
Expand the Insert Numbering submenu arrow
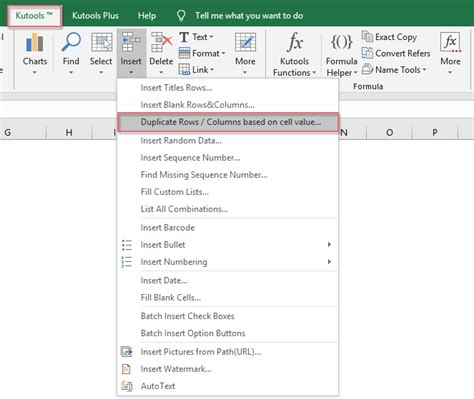329,262
